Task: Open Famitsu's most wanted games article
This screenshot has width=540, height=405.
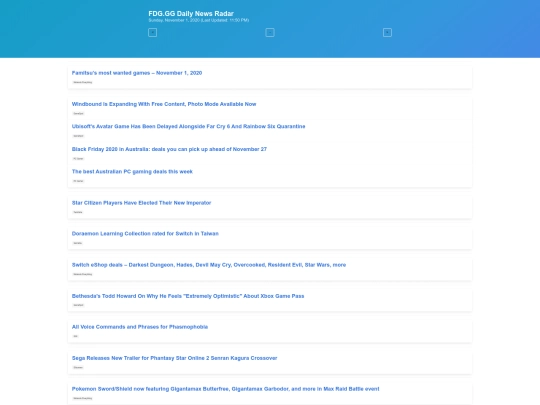Action: 137,73
